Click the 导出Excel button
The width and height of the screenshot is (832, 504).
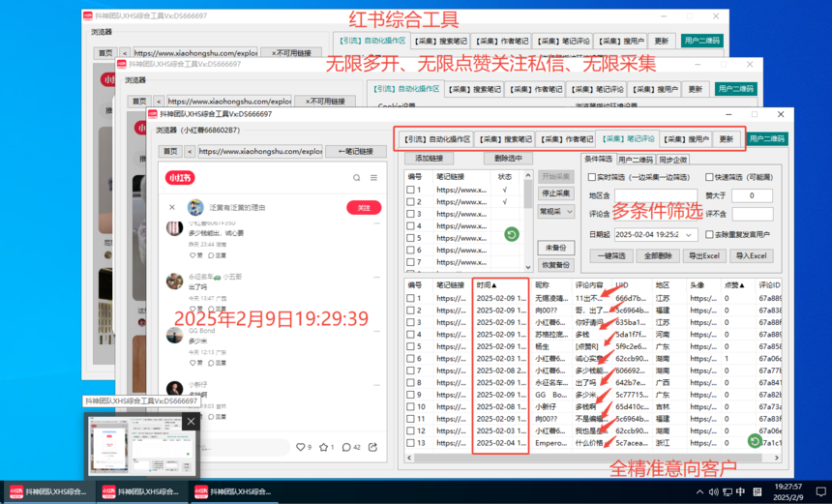(x=704, y=255)
